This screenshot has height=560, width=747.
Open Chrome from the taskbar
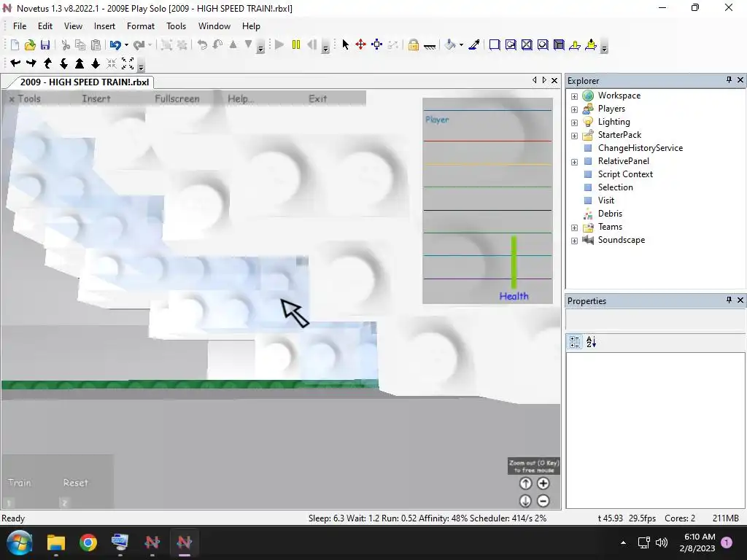pyautogui.click(x=88, y=542)
